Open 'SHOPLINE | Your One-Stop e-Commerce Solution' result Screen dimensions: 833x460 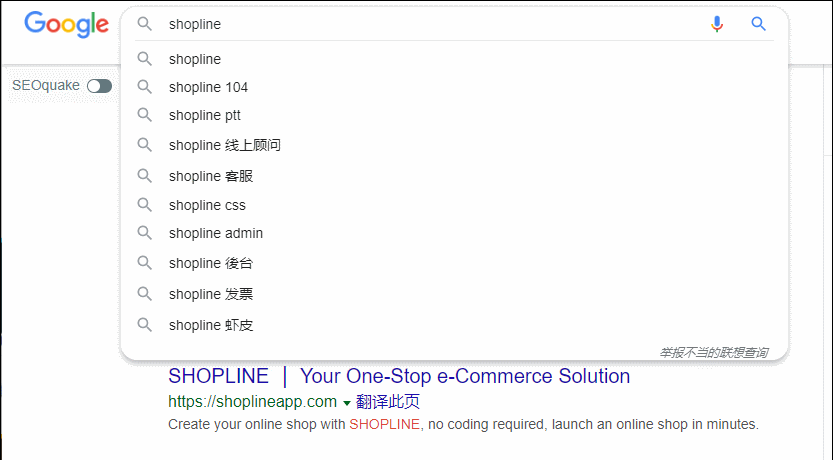click(x=399, y=376)
